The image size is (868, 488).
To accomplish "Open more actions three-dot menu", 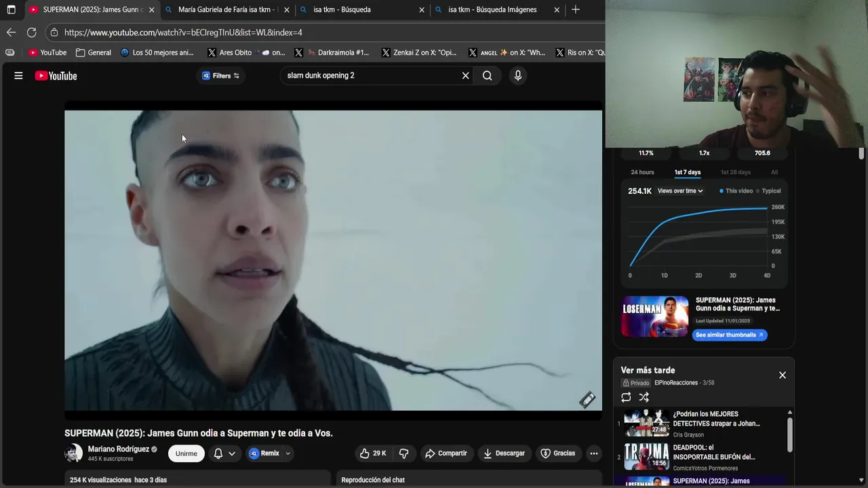I will tap(594, 453).
